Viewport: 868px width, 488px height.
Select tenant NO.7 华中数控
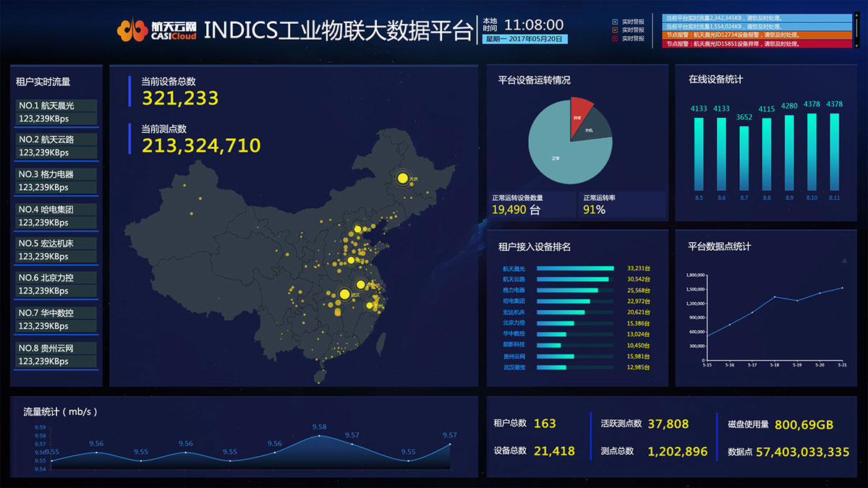click(56, 320)
